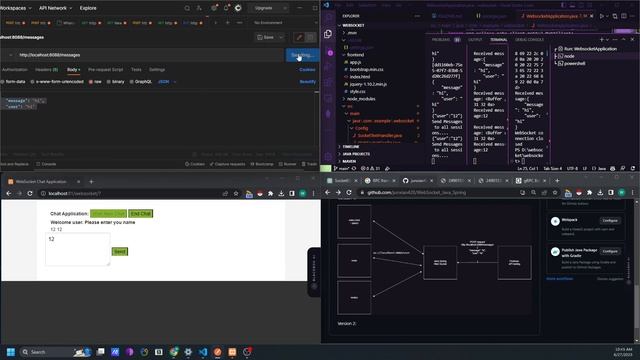Open the extensions puzzle icon in the localhost browser
Image resolution: width=640 pixels, height=360 pixels.
click(270, 193)
